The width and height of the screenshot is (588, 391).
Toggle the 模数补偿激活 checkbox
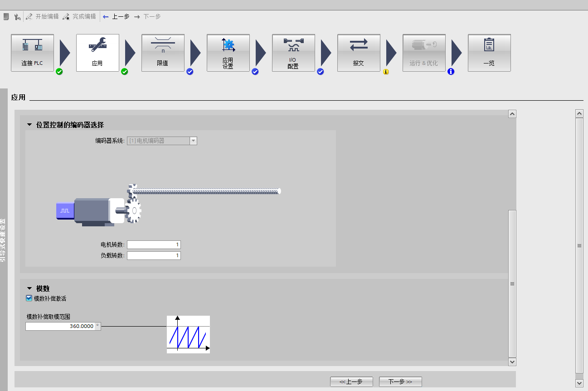29,298
